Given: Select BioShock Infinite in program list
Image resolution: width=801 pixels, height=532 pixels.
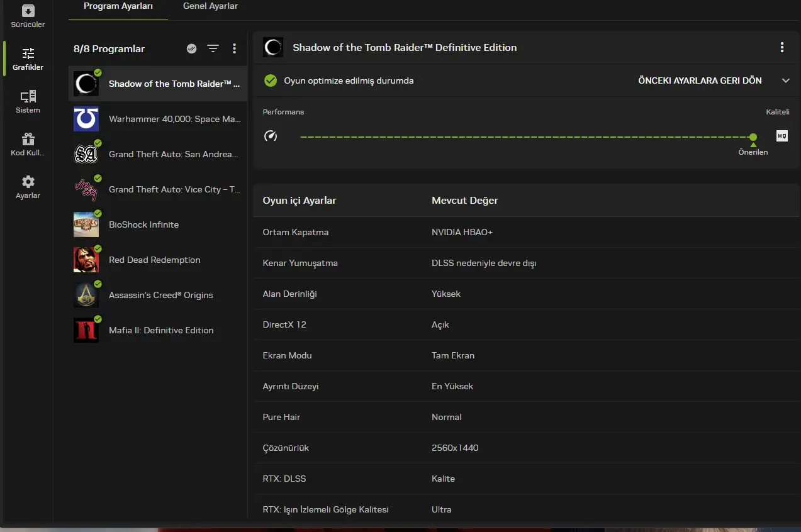Looking at the screenshot, I should [x=157, y=224].
